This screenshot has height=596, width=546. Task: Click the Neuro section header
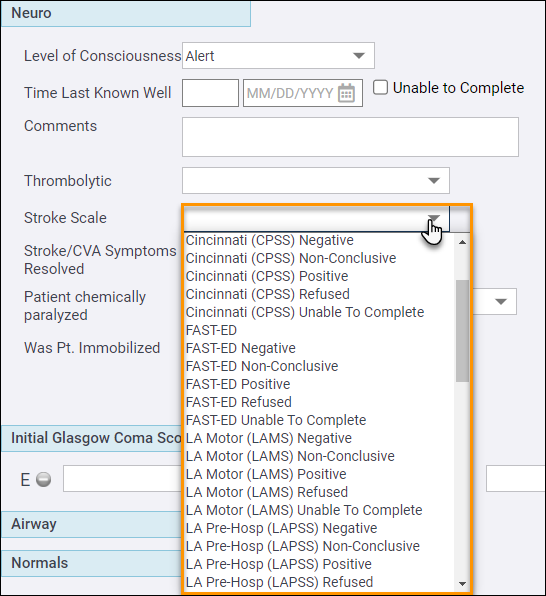(x=126, y=13)
